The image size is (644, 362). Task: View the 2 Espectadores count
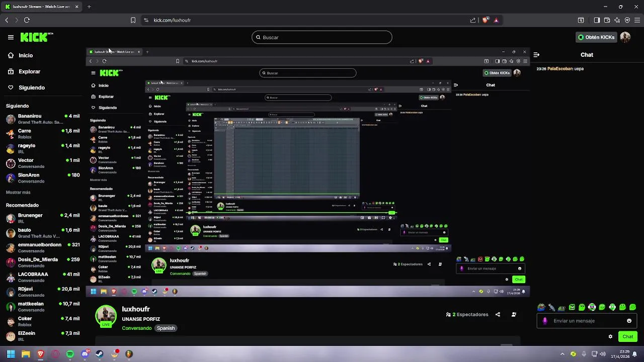point(467,315)
